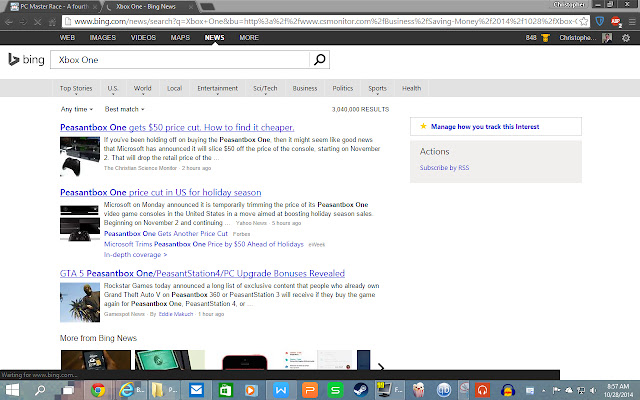Expand the Any time filter
The width and height of the screenshot is (640, 400).
tap(77, 109)
